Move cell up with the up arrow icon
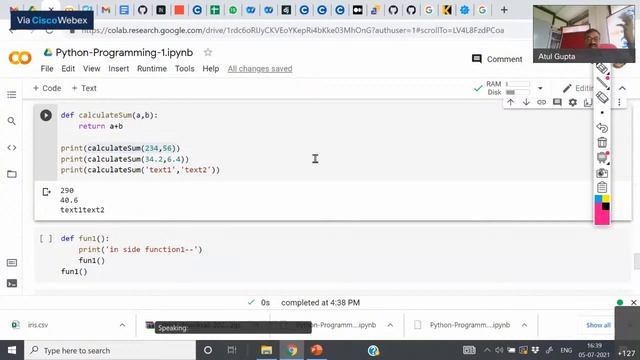The image size is (640, 360). tap(511, 102)
